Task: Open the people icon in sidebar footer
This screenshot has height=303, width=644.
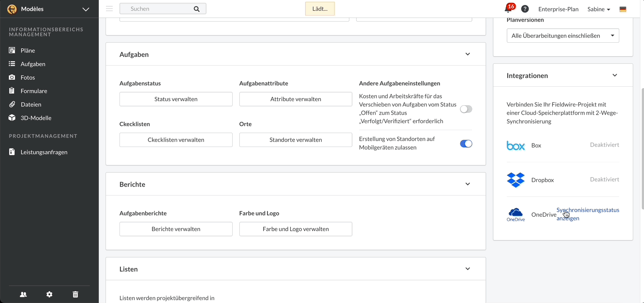Action: [23, 294]
